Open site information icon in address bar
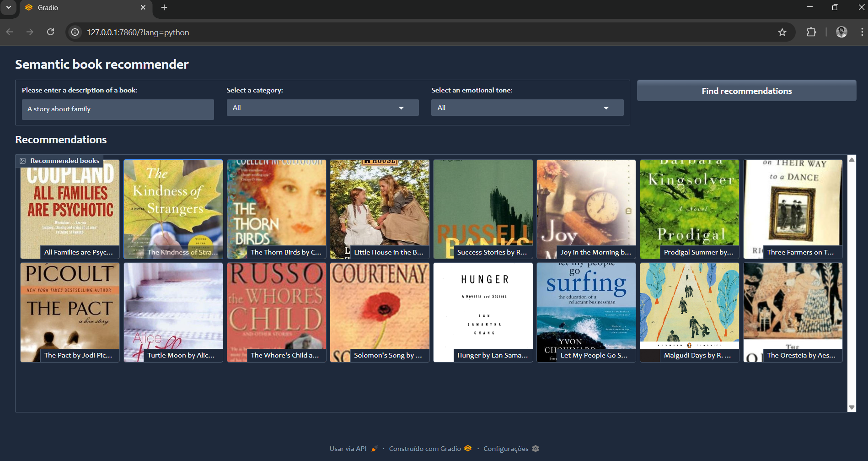The height and width of the screenshot is (461, 868). pos(75,32)
